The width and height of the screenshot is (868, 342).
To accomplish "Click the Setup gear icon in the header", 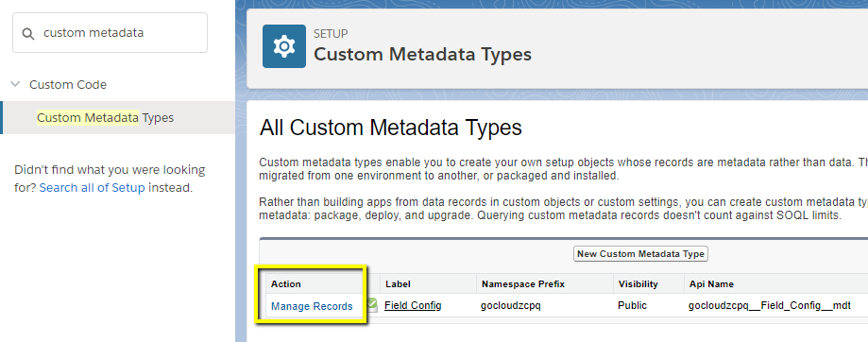I will [x=284, y=46].
